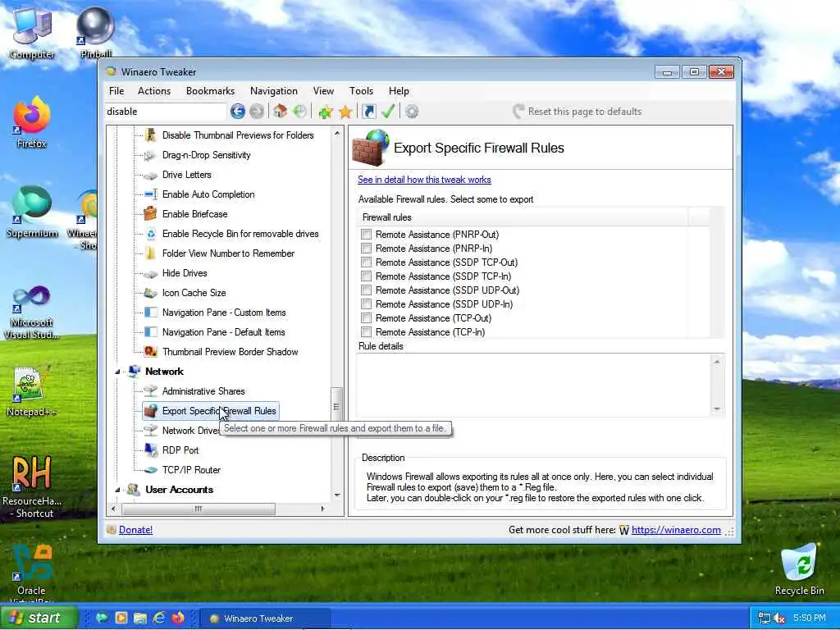
Task: Check Remote Assistance (TCP-Out) rule
Action: [366, 317]
